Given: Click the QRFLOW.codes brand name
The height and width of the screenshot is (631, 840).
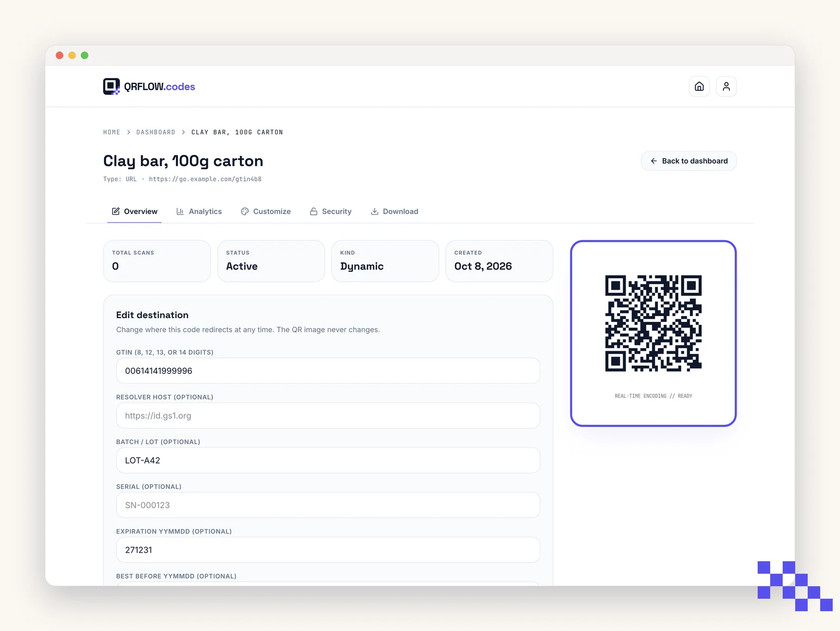Looking at the screenshot, I should [160, 87].
